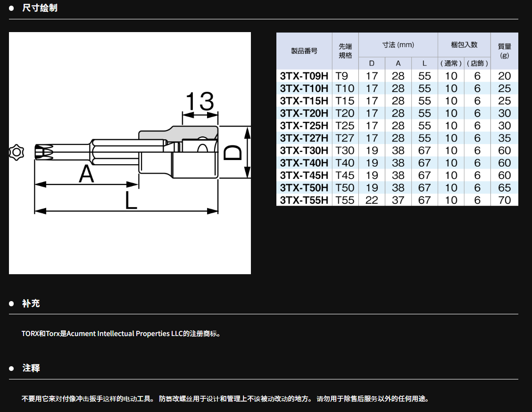The height and width of the screenshot is (412, 532).
Task: Select the 製品番号 table header
Action: click(304, 51)
